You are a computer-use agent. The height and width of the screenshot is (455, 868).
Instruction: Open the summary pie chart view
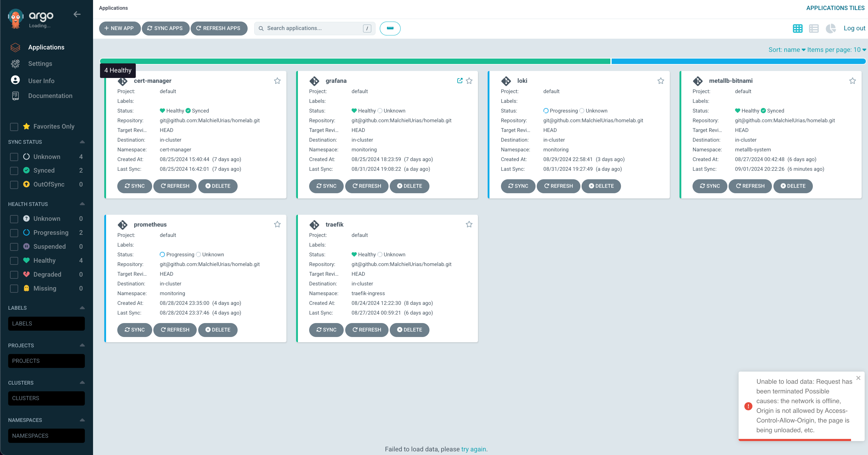(x=831, y=28)
